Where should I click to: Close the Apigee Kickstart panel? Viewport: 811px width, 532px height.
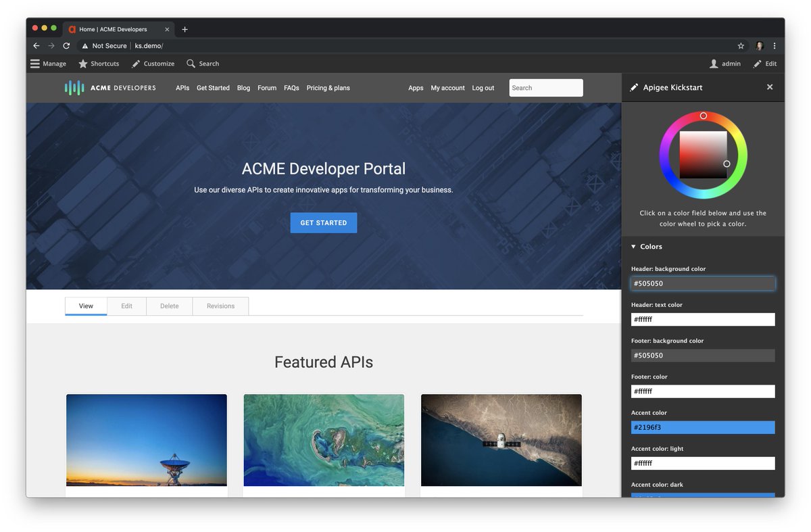[770, 87]
